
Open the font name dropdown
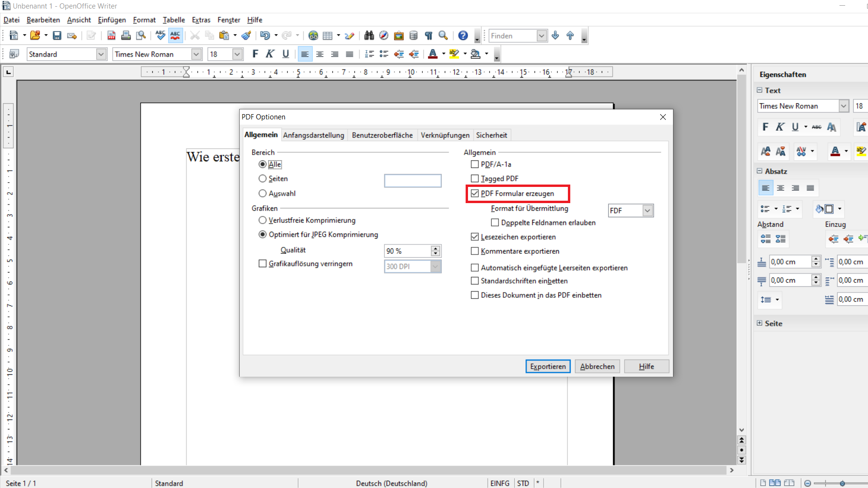196,54
